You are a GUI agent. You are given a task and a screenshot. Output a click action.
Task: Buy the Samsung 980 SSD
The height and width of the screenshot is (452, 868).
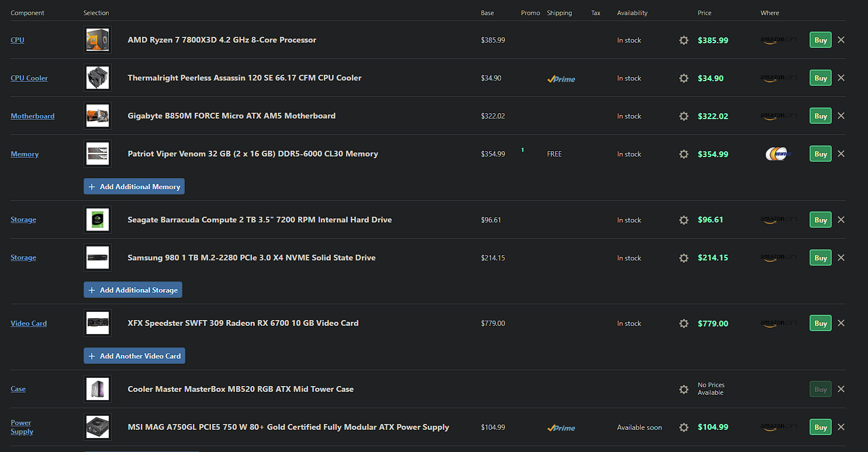[821, 258]
